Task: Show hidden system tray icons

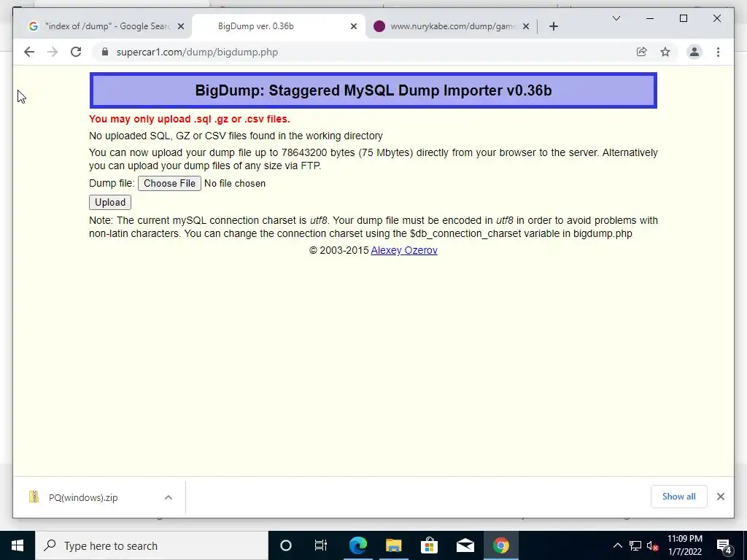Action: (x=617, y=545)
